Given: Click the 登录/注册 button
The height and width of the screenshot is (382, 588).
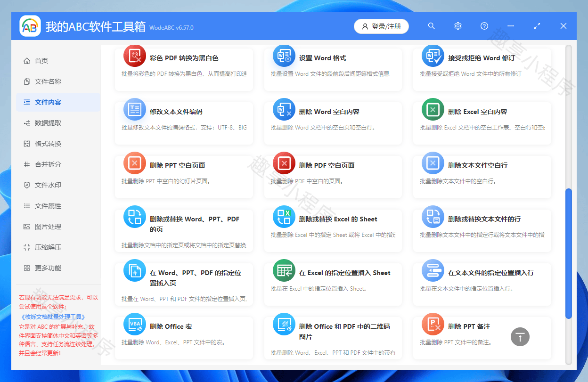Looking at the screenshot, I should click(x=381, y=26).
